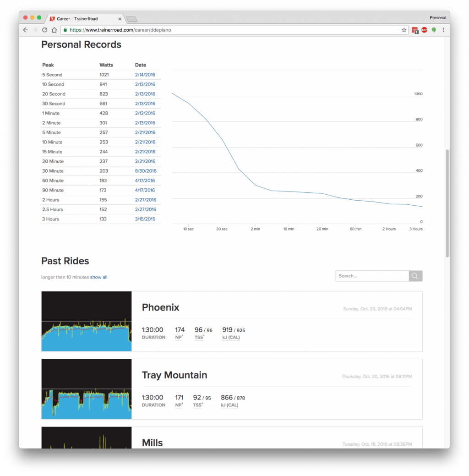Open the 2/14/2016 date for 5 Second peak
This screenshot has width=469, height=476.
[x=145, y=75]
